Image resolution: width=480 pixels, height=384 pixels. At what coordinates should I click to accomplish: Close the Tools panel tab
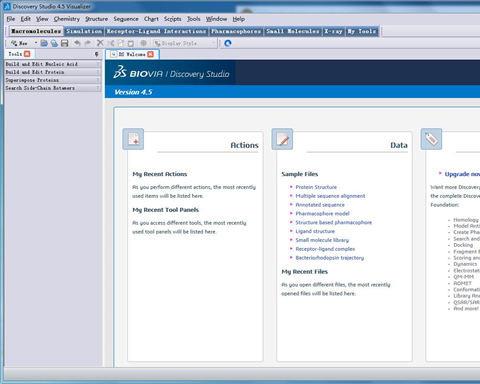coord(27,54)
